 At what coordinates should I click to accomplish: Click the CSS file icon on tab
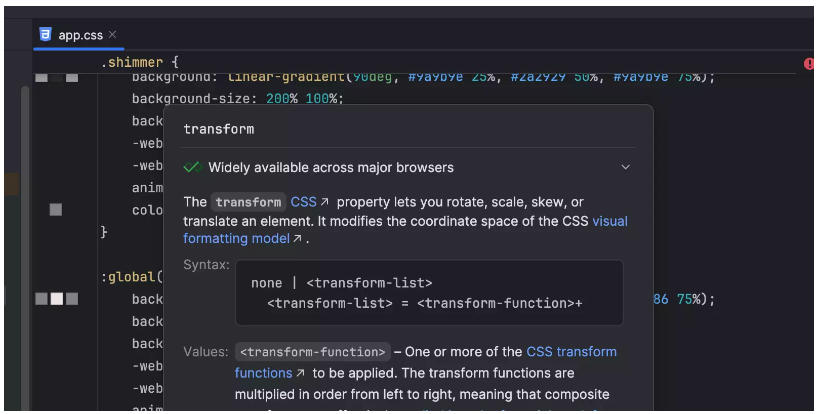(x=45, y=34)
